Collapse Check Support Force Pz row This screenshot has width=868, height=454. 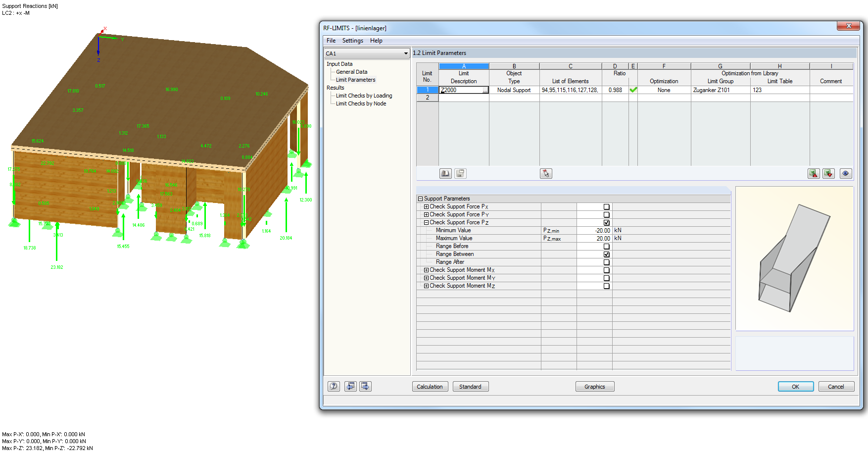(x=426, y=223)
